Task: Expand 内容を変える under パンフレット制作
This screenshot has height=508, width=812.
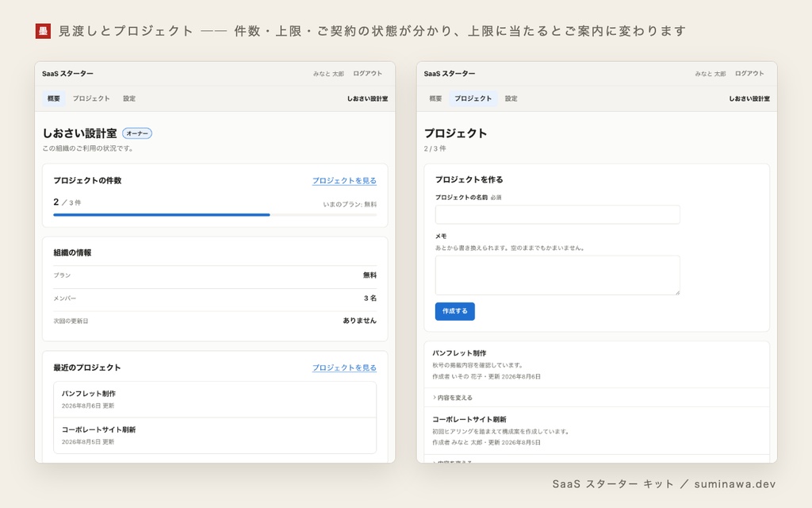Action: coord(453,398)
